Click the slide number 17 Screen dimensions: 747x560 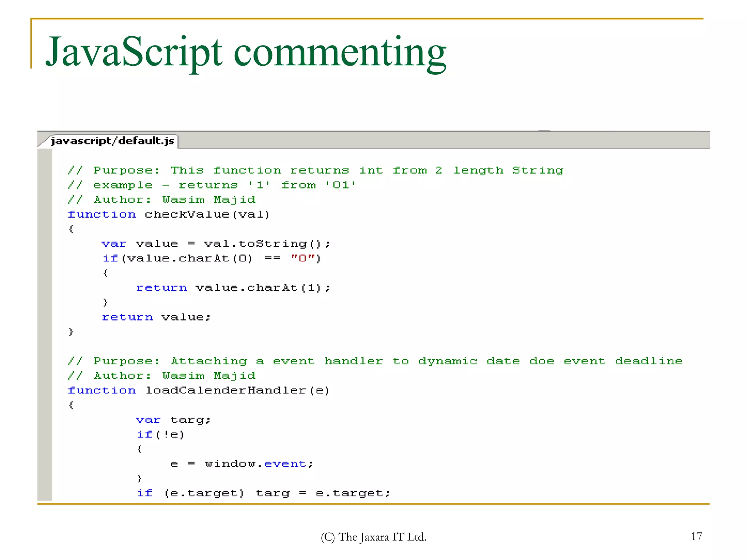point(696,536)
